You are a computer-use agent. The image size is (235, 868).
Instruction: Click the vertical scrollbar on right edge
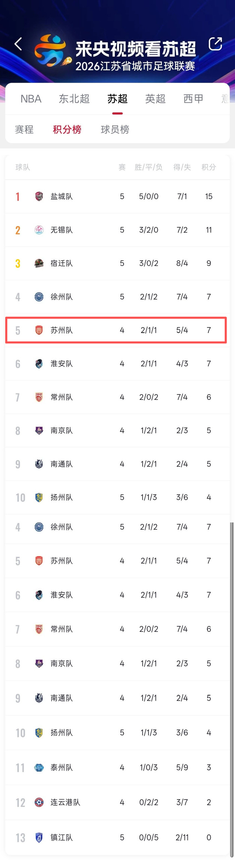click(232, 690)
